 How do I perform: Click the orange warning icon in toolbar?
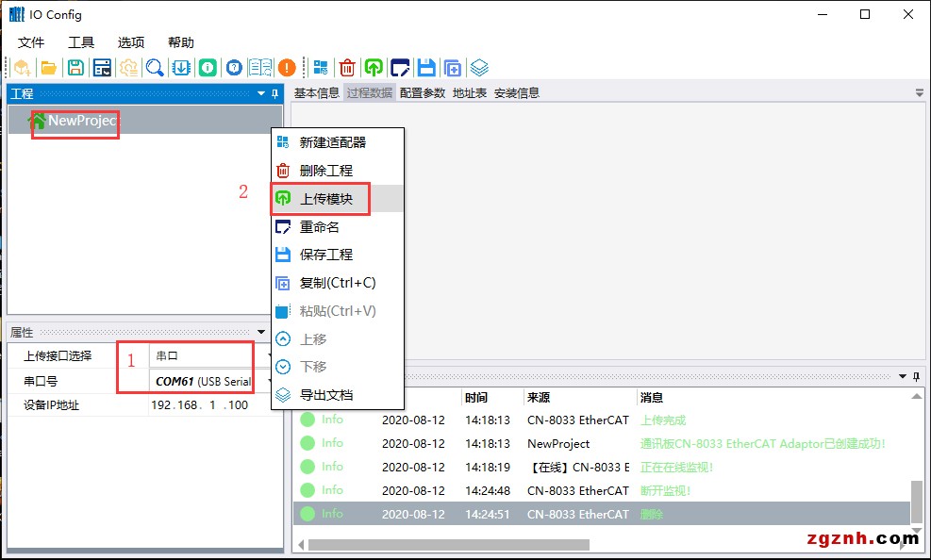[288, 67]
